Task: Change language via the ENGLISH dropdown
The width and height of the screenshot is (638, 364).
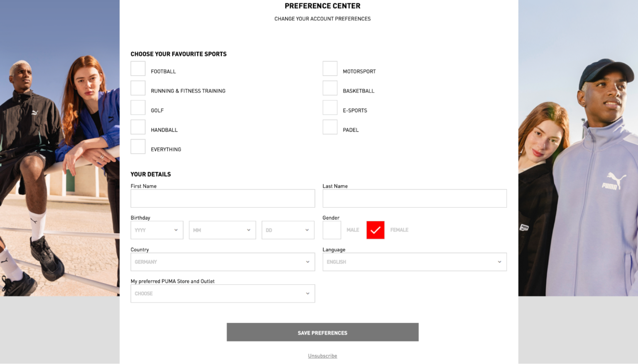Action: pyautogui.click(x=414, y=262)
